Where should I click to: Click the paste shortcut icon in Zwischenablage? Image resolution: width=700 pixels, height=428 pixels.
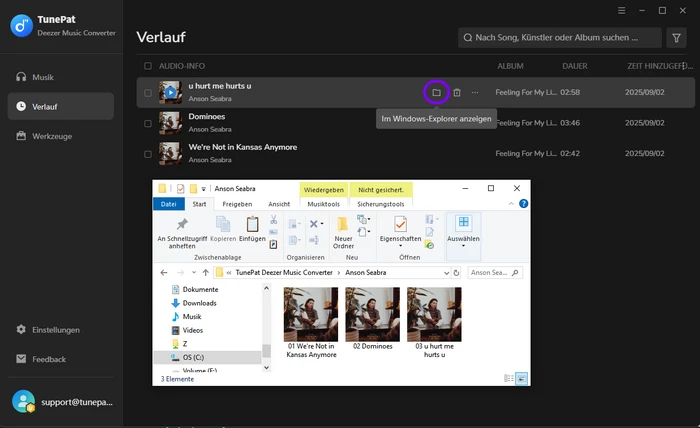tap(274, 244)
